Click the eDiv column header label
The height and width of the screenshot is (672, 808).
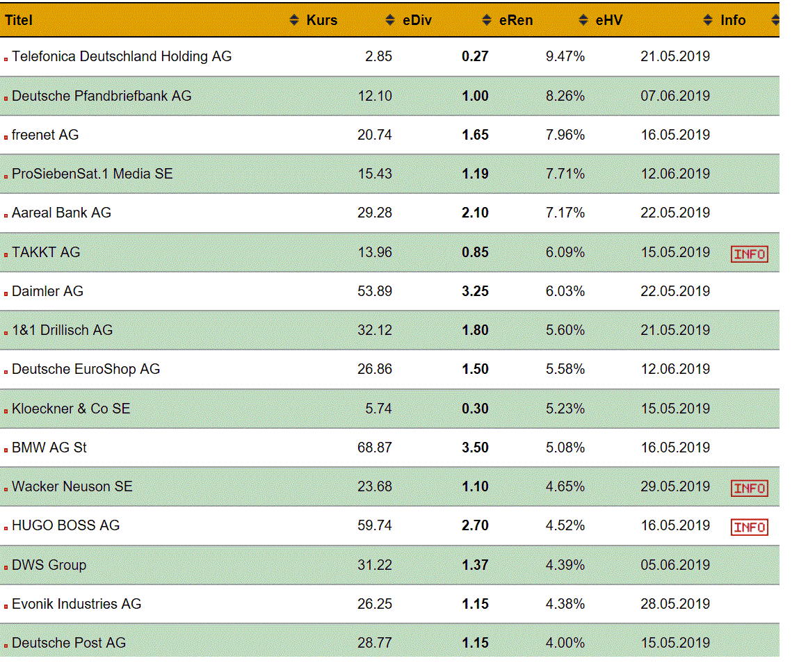417,20
